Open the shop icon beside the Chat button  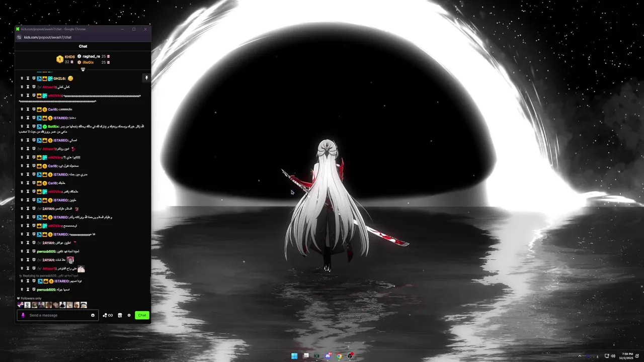point(120,315)
